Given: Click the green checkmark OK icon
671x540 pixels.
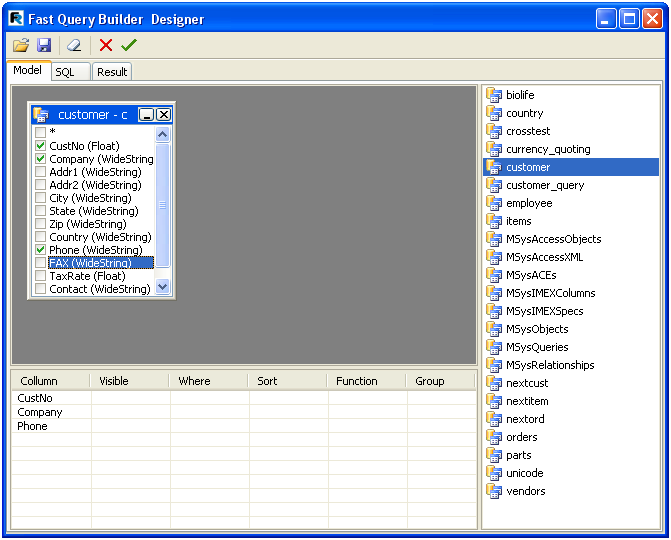Looking at the screenshot, I should [x=129, y=45].
